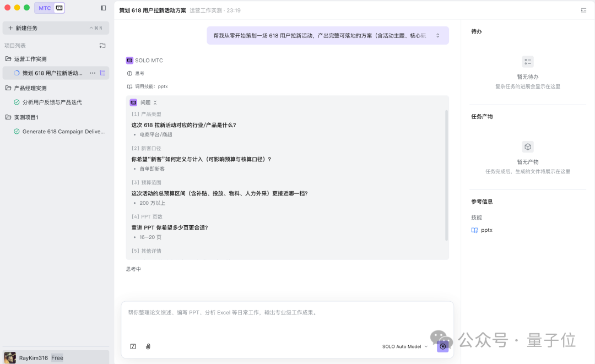This screenshot has width=595, height=364.
Task: Select the answer 首单即新客
Action: point(152,169)
